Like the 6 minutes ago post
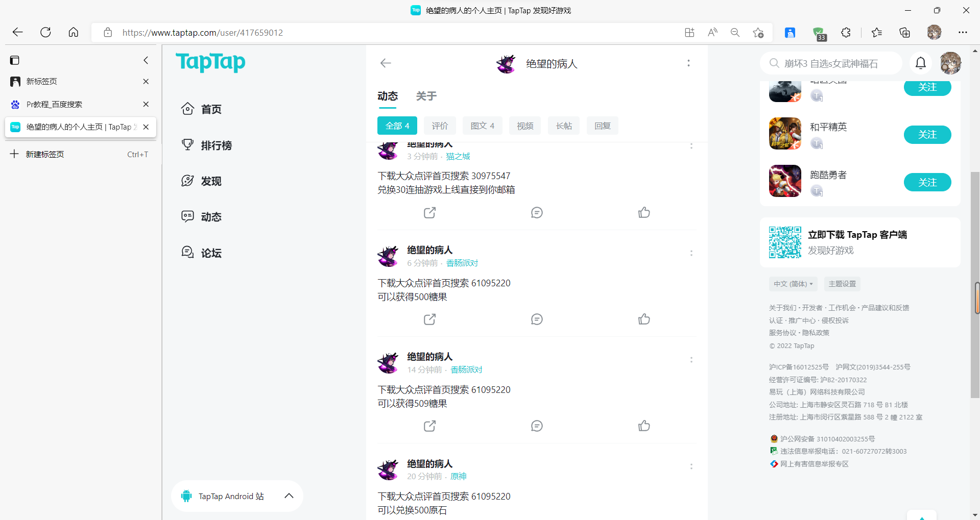This screenshot has width=980, height=520. 644,319
